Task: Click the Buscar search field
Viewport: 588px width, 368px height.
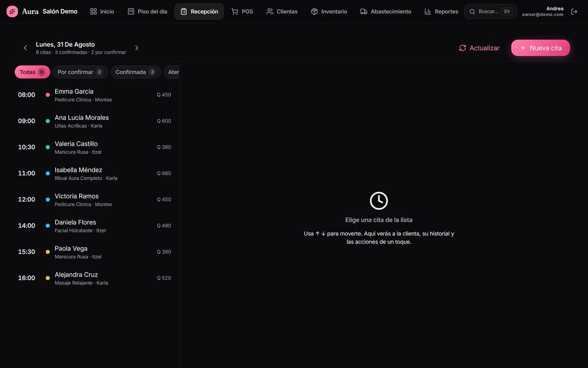Action: pos(491,11)
